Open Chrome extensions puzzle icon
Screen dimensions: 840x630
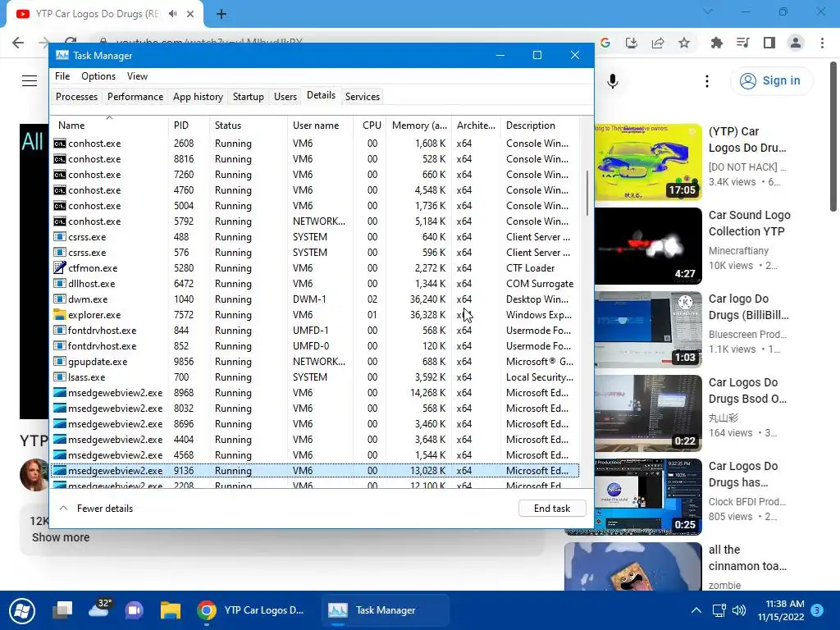pos(717,43)
